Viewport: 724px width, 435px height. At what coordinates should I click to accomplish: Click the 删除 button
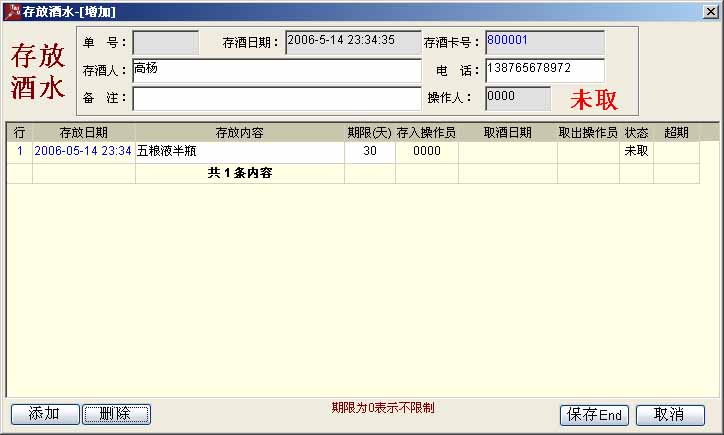(116, 414)
